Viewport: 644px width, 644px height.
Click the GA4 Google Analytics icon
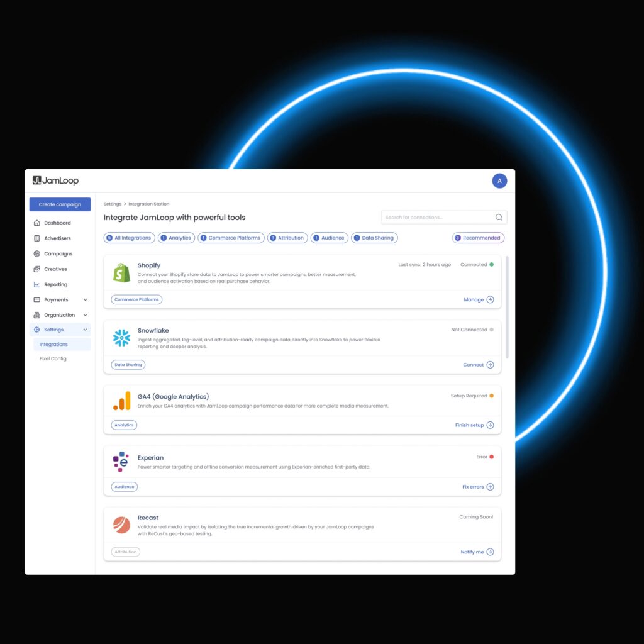(x=121, y=402)
